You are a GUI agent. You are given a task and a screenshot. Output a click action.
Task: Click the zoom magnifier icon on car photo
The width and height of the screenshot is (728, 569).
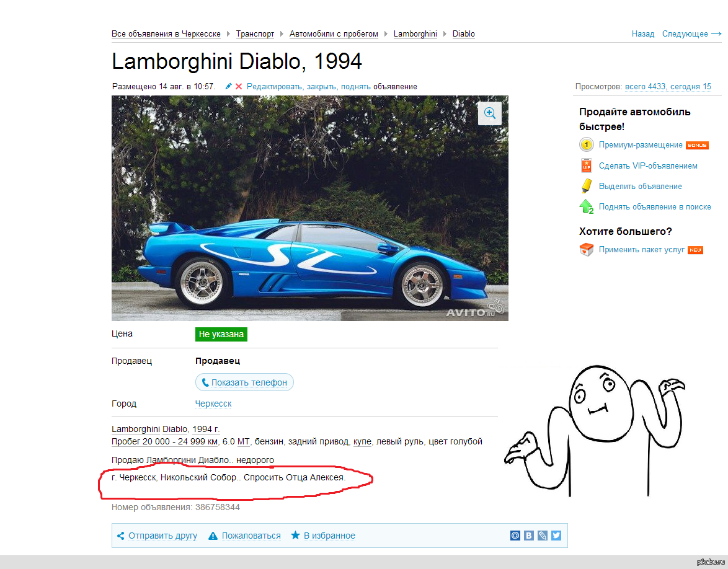pyautogui.click(x=489, y=113)
